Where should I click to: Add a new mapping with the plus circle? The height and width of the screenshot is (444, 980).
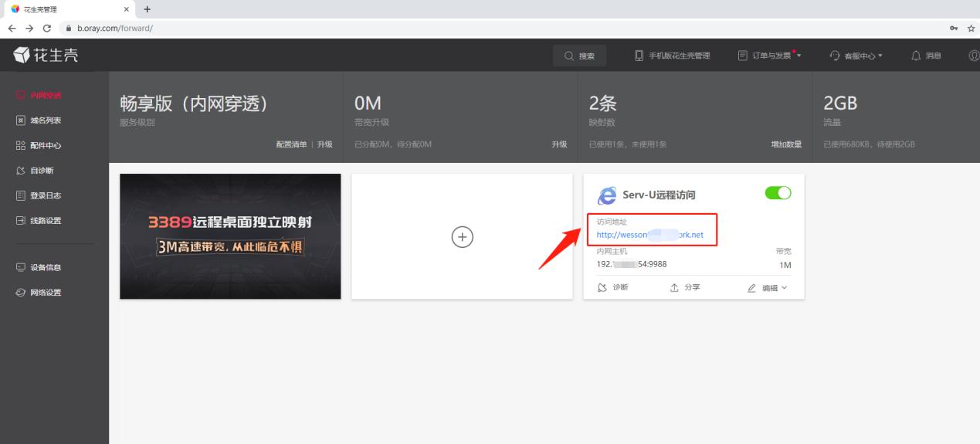(x=462, y=237)
